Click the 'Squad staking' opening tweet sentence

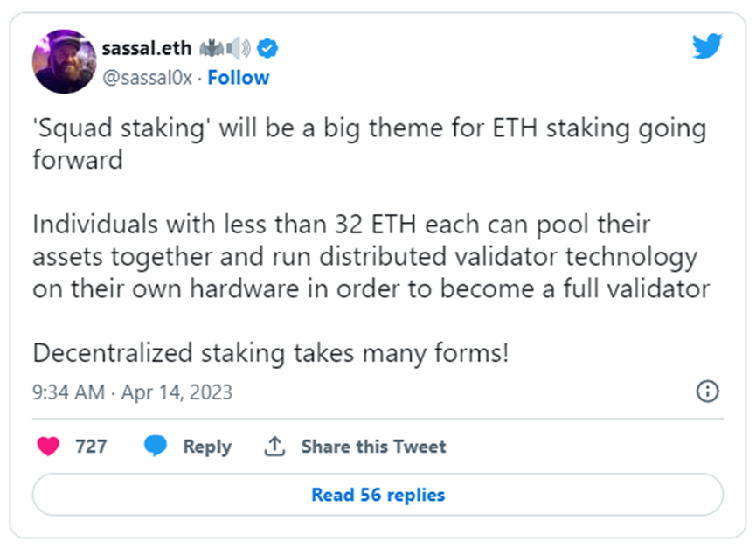click(x=370, y=143)
